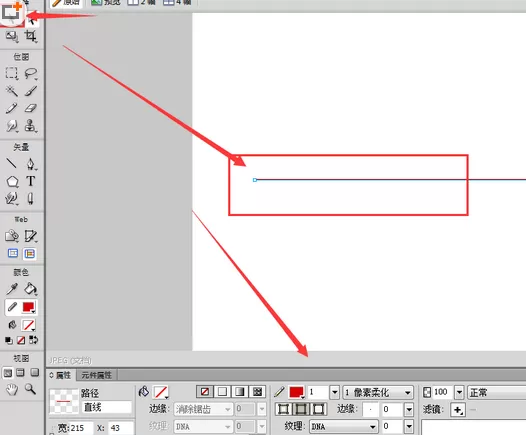Open the opacity 100 dropdown arrow
The width and height of the screenshot is (526, 435).
click(459, 392)
